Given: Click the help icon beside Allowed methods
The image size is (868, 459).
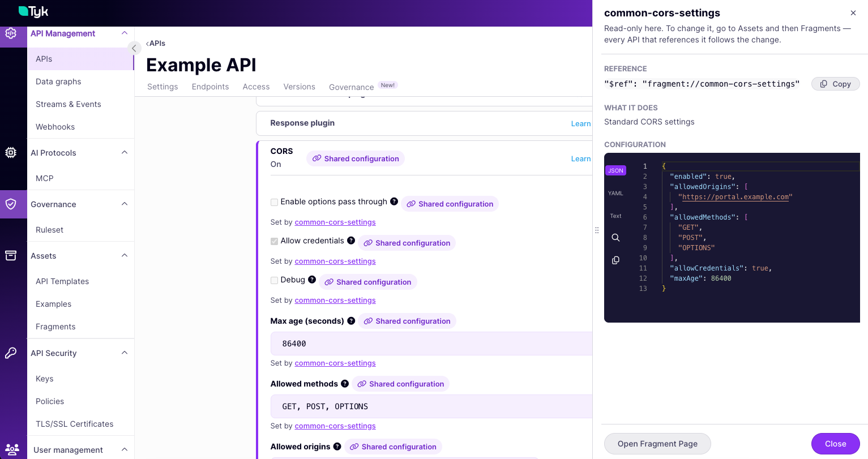Looking at the screenshot, I should [345, 384].
